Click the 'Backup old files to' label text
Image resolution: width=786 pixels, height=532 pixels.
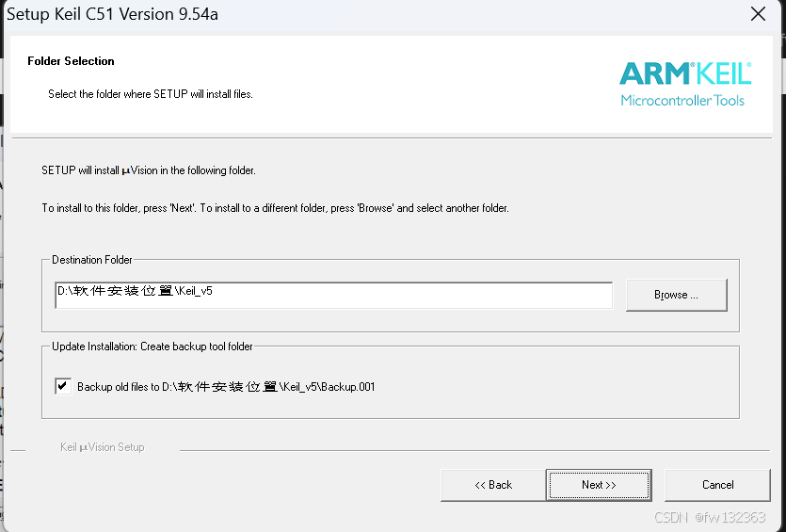click(226, 387)
